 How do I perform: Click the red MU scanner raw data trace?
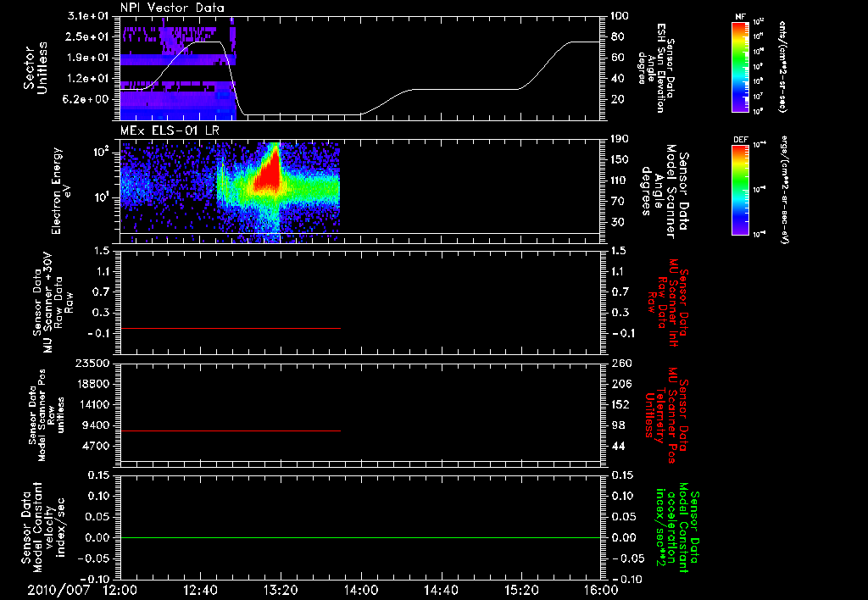pyautogui.click(x=231, y=328)
